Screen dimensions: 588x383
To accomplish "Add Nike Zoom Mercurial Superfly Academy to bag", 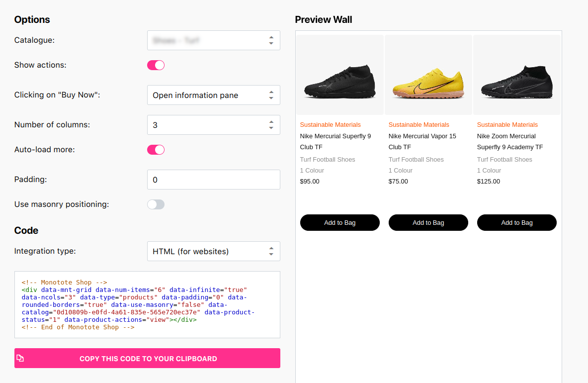I will coord(517,222).
